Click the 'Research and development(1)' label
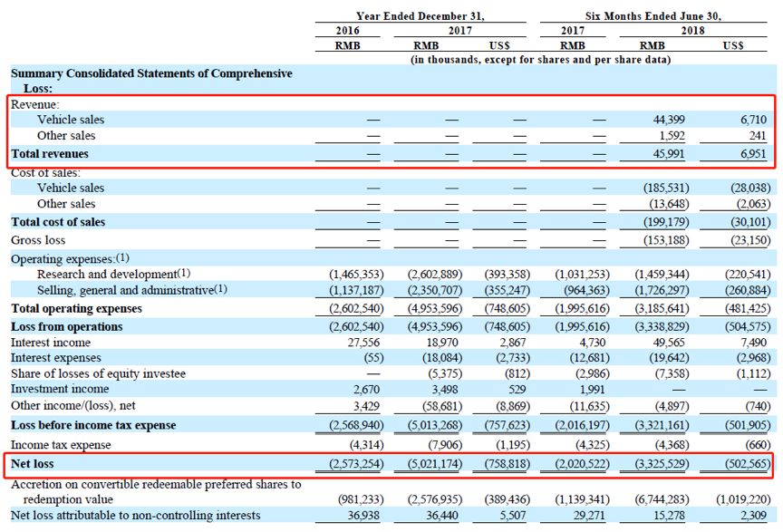This screenshot has width=783, height=532. (x=113, y=275)
